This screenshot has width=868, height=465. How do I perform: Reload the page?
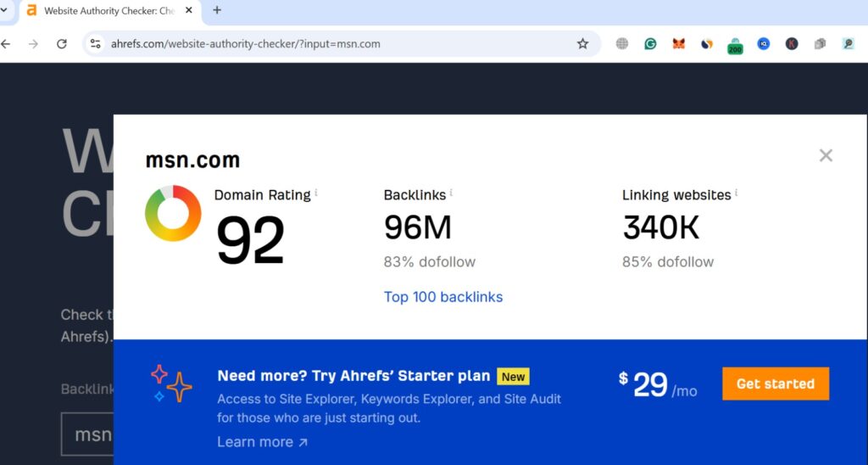coord(61,44)
